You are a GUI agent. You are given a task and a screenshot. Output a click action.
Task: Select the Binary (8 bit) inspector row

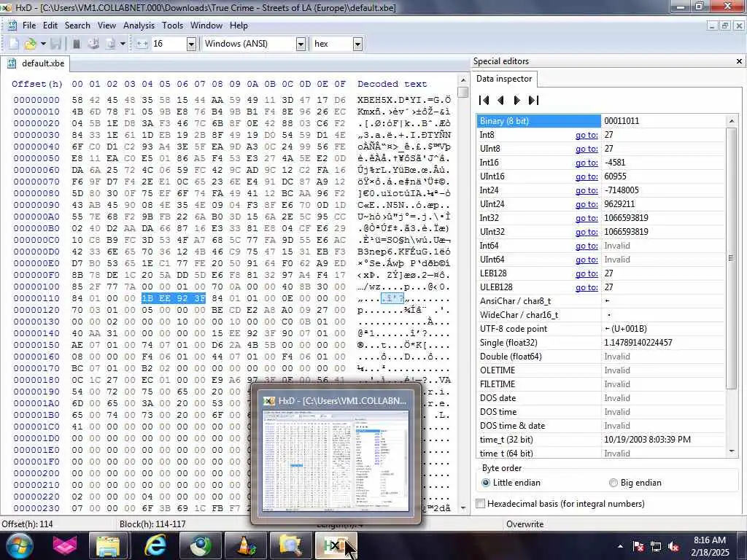601,121
